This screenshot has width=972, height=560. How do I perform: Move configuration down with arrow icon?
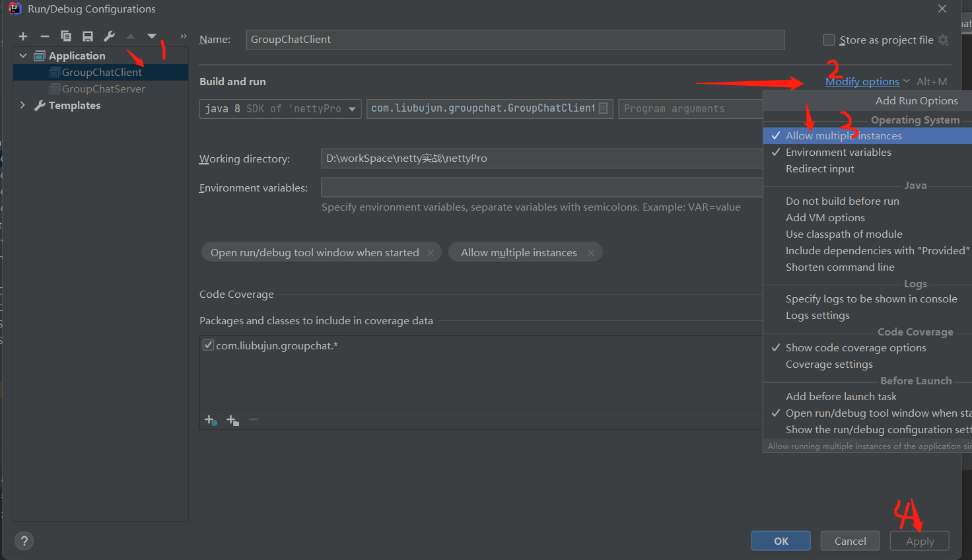152,36
